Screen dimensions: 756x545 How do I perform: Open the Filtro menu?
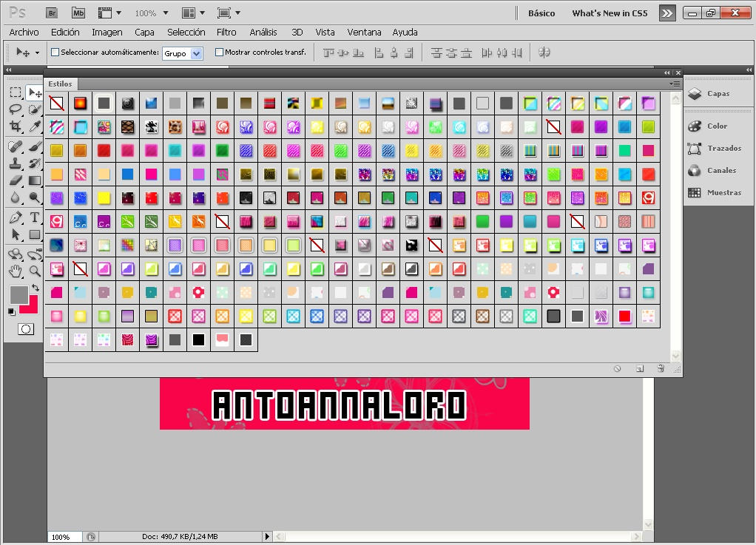coord(226,32)
